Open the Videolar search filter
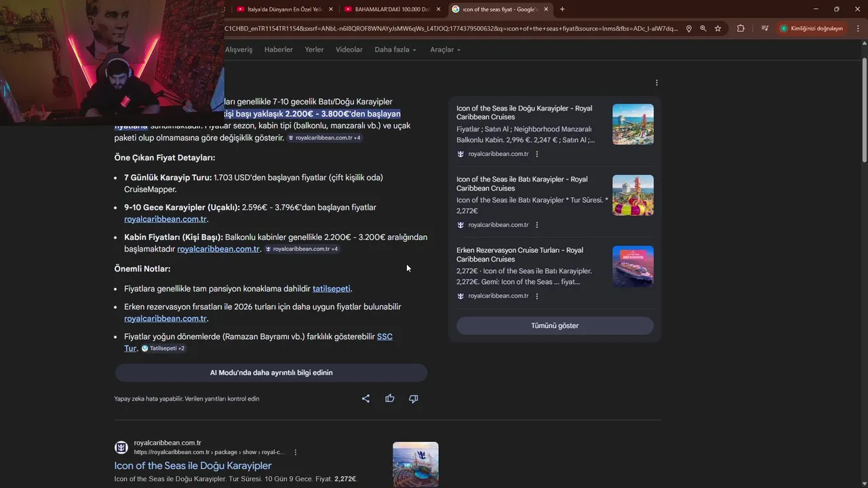The width and height of the screenshot is (868, 488). 349,49
